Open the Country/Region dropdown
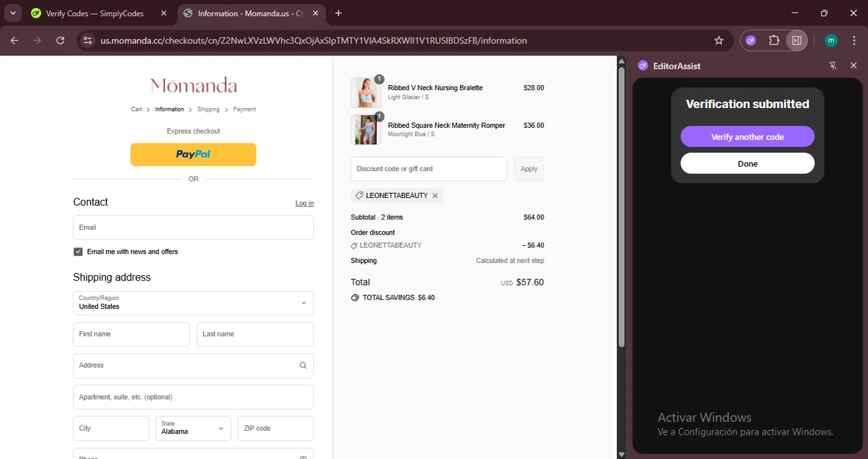The width and height of the screenshot is (868, 459). click(x=193, y=303)
